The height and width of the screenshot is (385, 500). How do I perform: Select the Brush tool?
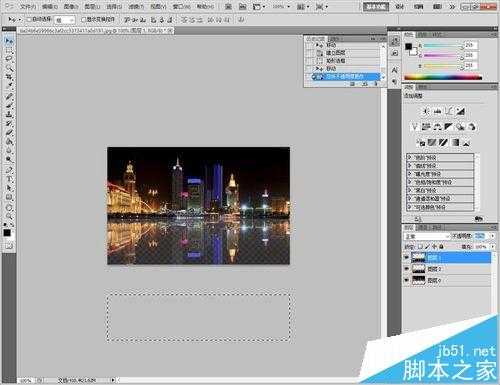[8, 105]
